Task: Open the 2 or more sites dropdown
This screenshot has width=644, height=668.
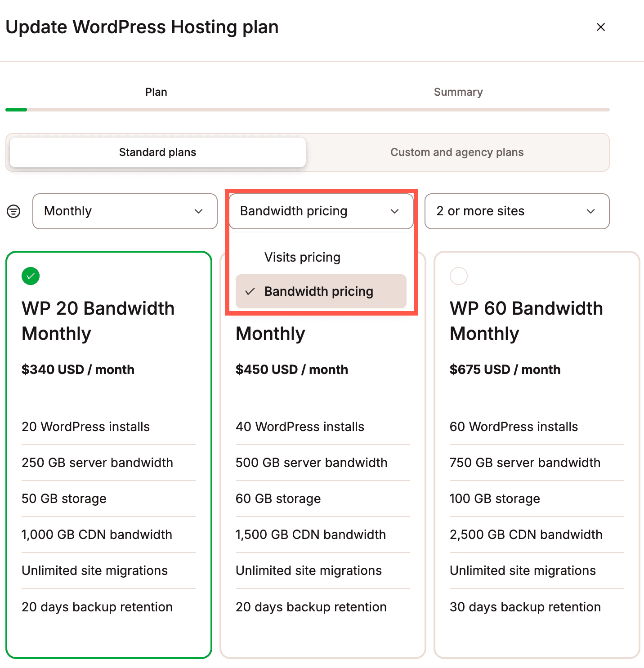Action: click(x=516, y=211)
